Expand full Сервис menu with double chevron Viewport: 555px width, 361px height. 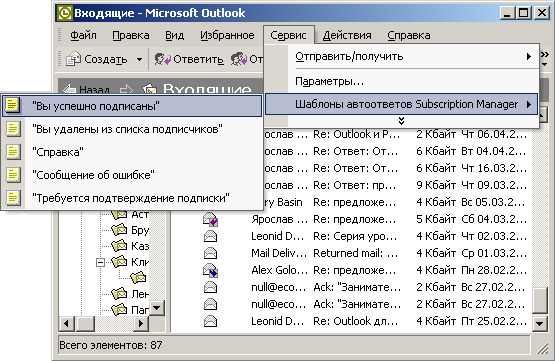pyautogui.click(x=401, y=121)
